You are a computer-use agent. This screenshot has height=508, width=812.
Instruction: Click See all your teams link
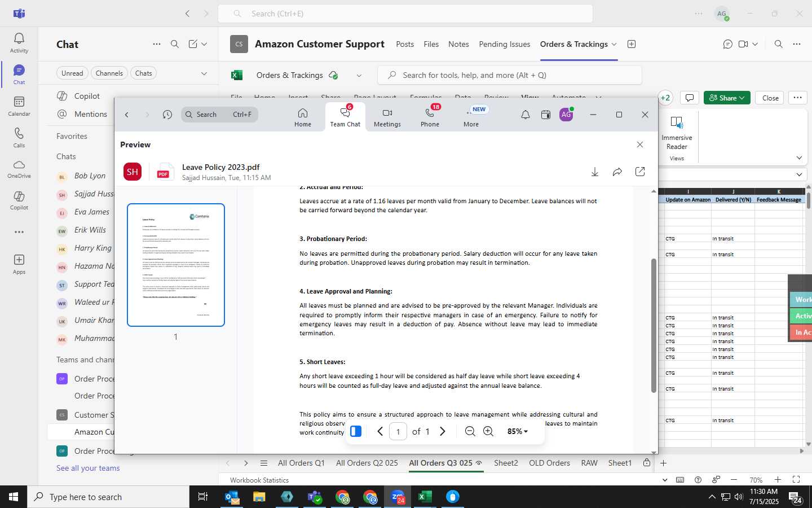(x=88, y=468)
